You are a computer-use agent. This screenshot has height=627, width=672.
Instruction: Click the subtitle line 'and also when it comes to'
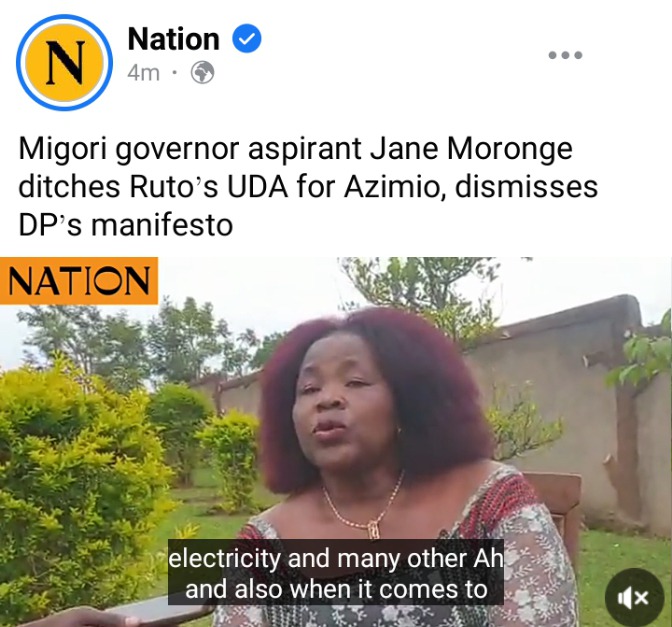[x=336, y=589]
